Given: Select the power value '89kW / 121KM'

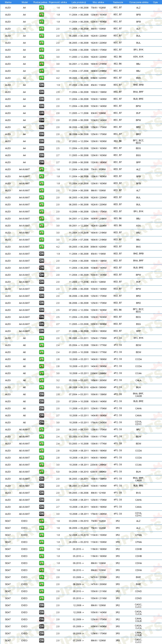Looking at the screenshot, I should tap(98, 493).
